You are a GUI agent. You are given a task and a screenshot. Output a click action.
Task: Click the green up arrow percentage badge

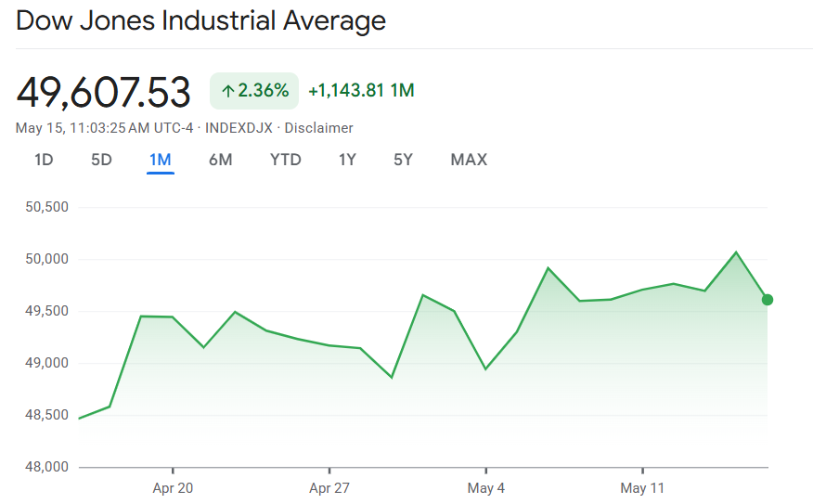coord(254,91)
